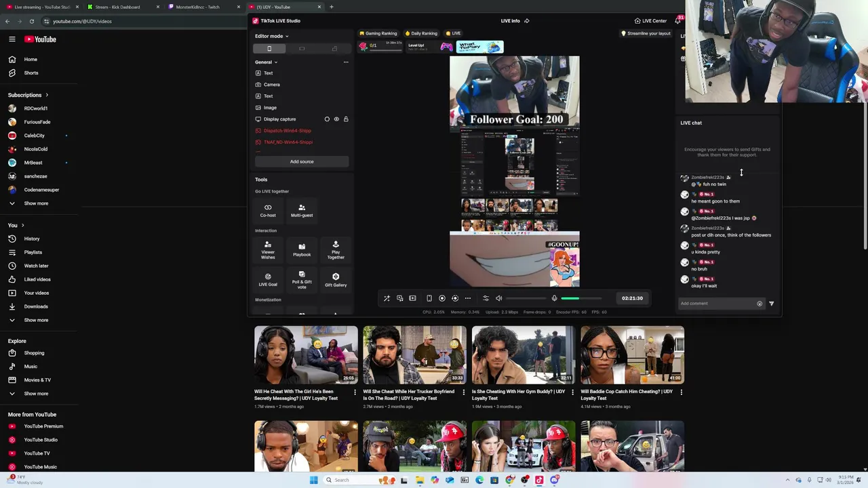
Task: Mute the speaker volume icon
Action: (x=498, y=298)
